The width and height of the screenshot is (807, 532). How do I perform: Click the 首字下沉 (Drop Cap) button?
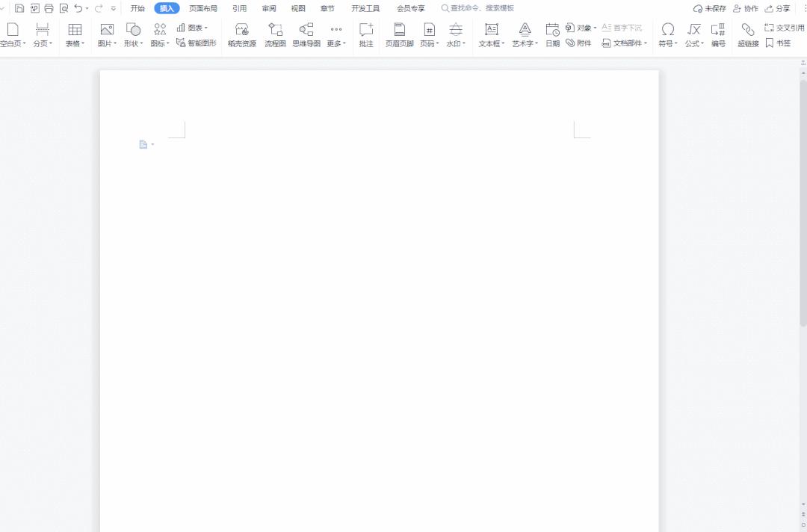(622, 28)
